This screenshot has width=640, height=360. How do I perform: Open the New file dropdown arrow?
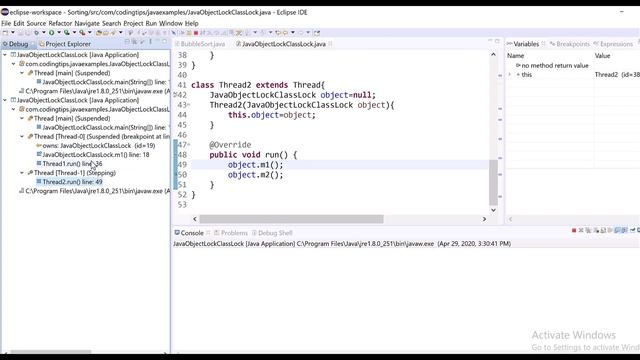point(13,33)
